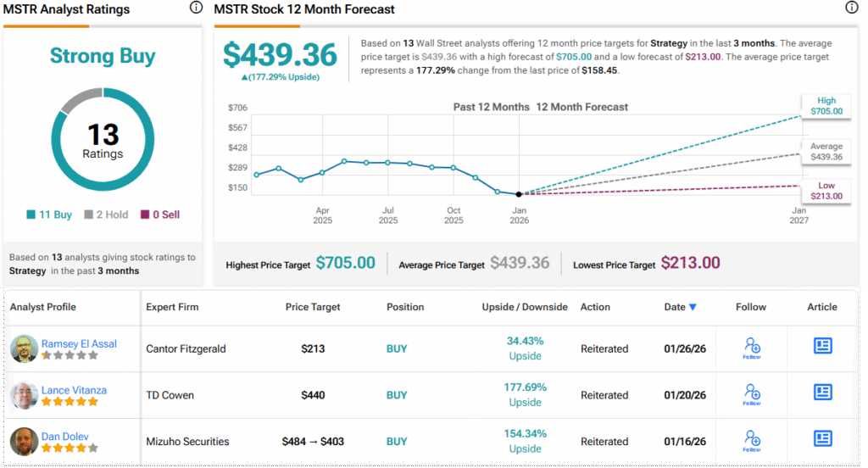The height and width of the screenshot is (468, 868).
Task: Open Ramsey El Assal analyst profile link
Action: point(79,343)
